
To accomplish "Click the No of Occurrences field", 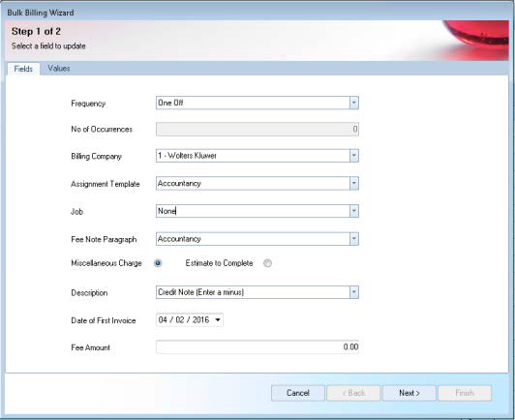I will [257, 129].
